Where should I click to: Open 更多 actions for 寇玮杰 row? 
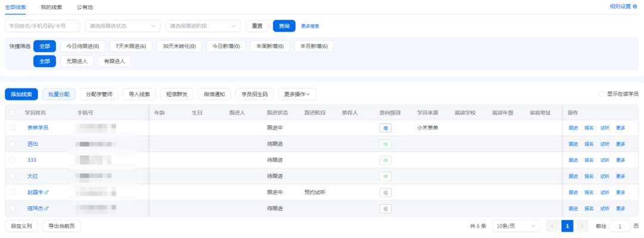(x=621, y=208)
